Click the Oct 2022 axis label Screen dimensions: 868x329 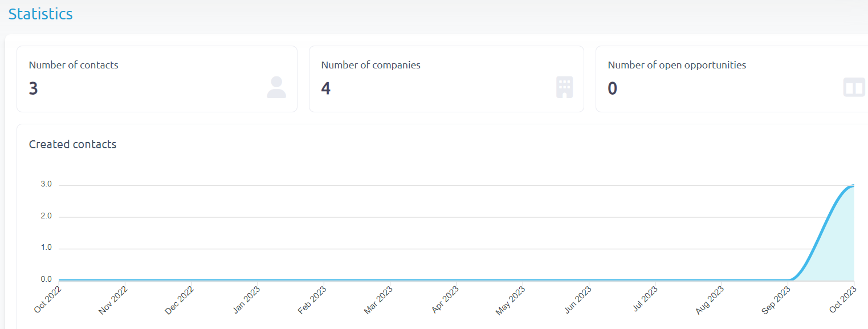48,299
